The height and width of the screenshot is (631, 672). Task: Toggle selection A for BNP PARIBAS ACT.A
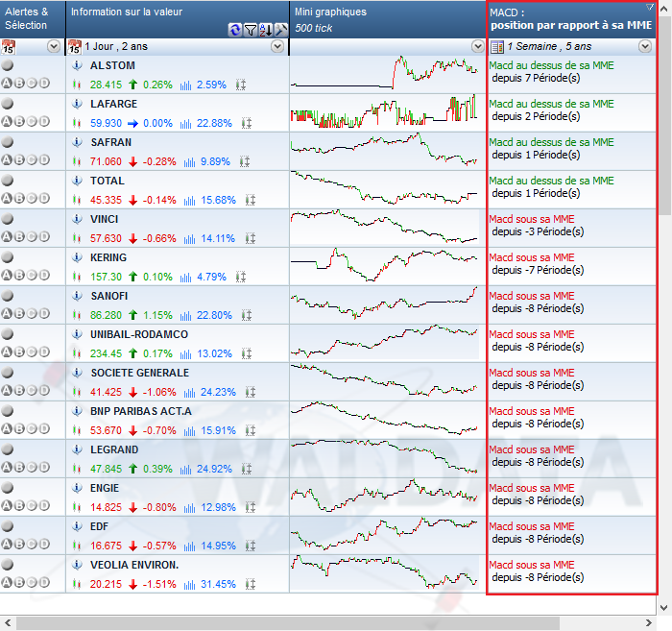tap(7, 428)
